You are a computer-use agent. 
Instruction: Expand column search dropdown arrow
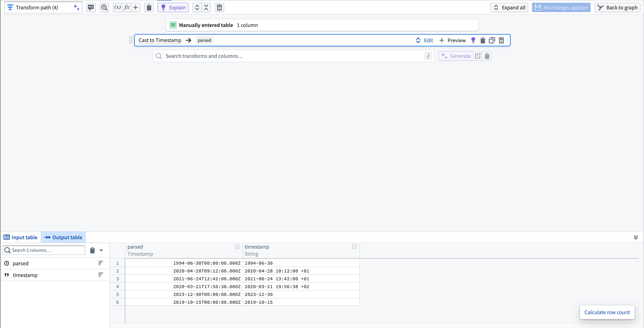(101, 250)
